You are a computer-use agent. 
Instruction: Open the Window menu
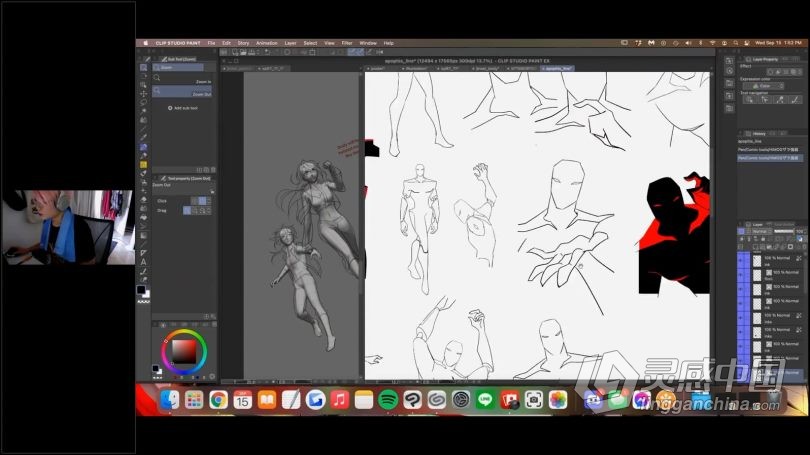click(x=368, y=43)
